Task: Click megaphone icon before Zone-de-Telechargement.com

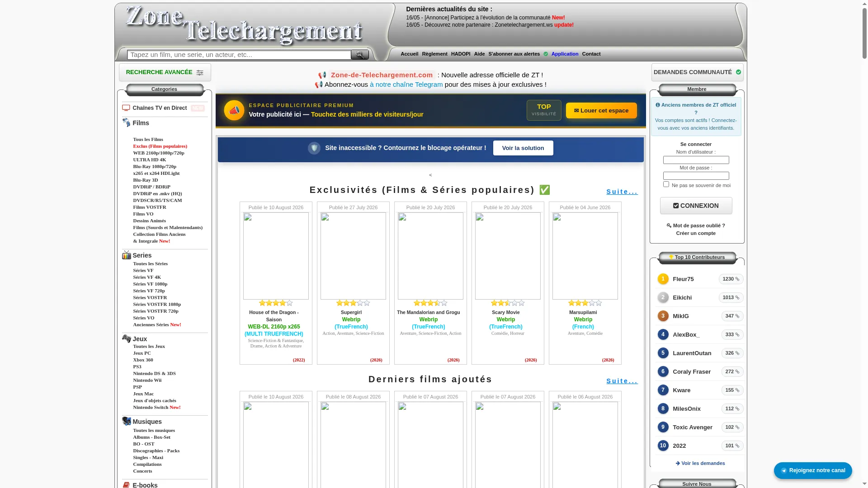Action: [x=322, y=75]
